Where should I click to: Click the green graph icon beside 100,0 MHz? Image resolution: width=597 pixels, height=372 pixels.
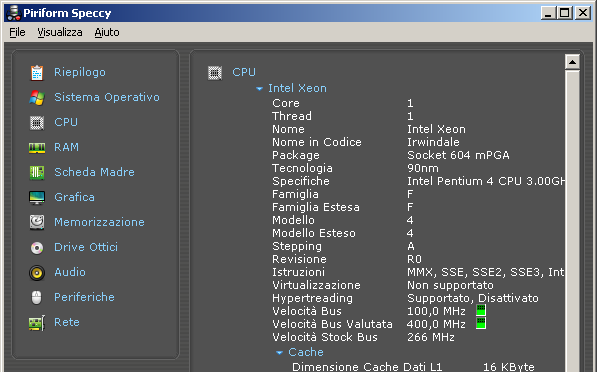481,310
